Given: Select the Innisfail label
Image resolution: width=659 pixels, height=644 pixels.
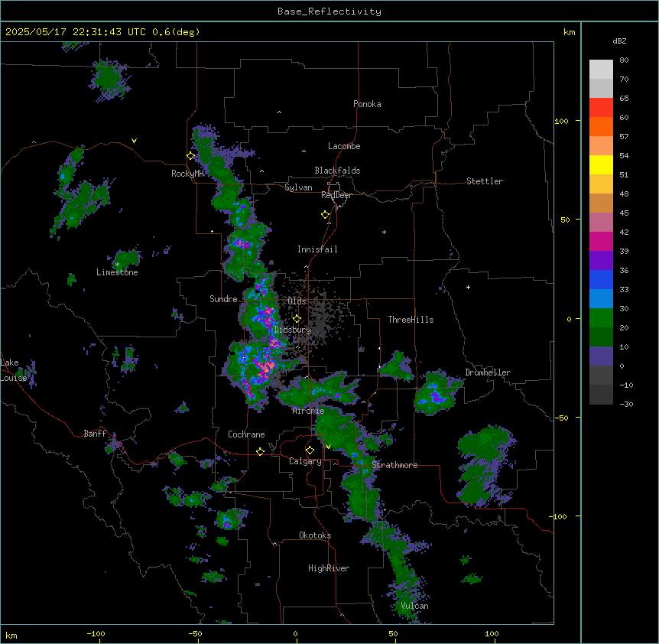Looking at the screenshot, I should pos(317,249).
